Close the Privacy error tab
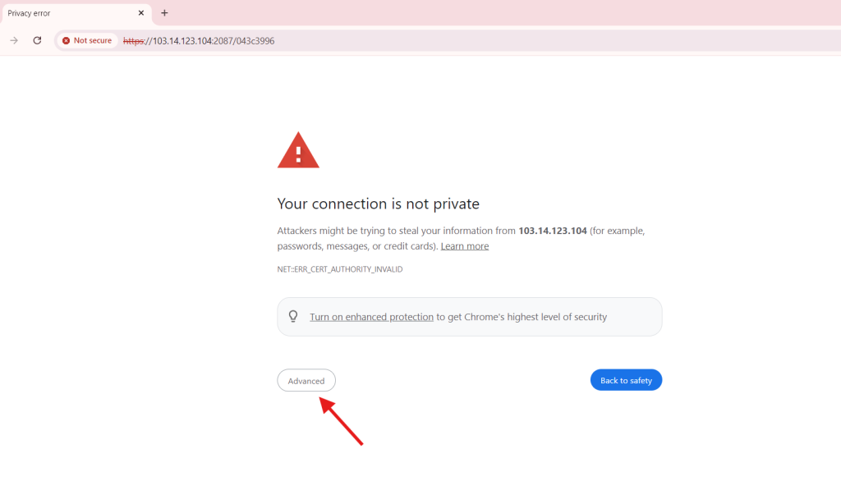 pos(141,13)
